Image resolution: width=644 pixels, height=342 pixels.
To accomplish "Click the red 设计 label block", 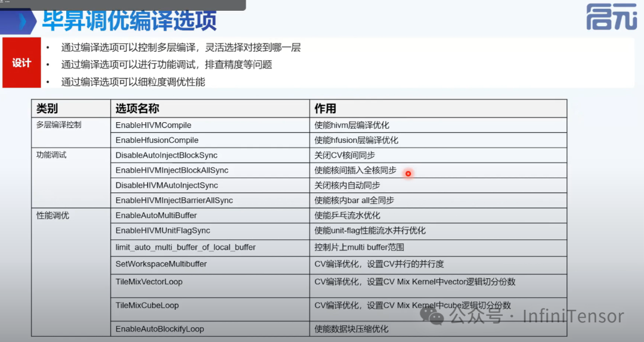I will coord(22,63).
